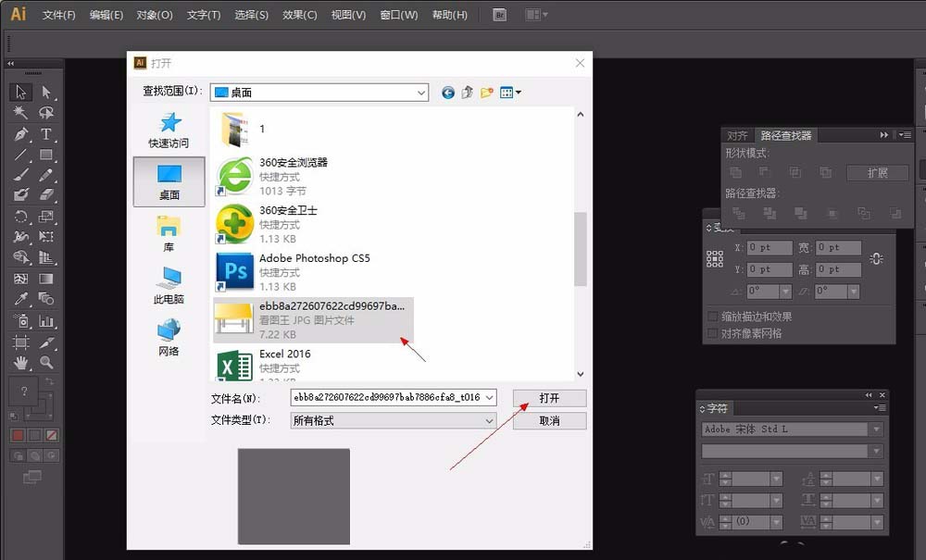
Task: Select the Type tool
Action: coord(46,134)
